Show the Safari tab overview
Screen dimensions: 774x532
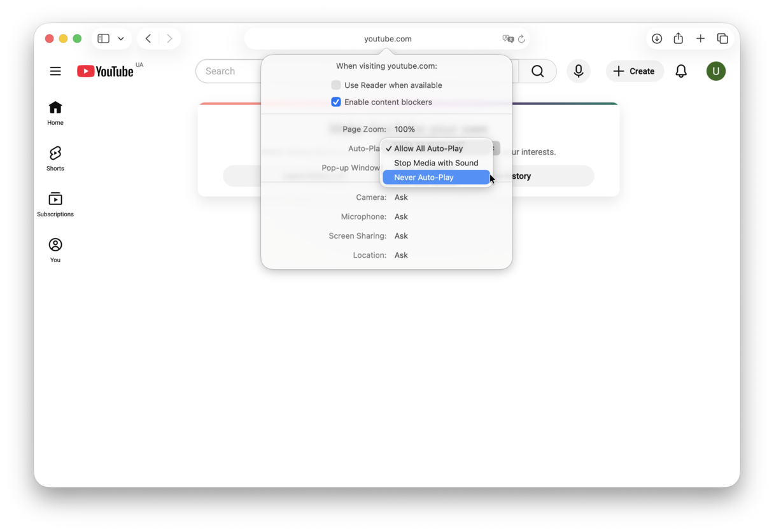(722, 39)
